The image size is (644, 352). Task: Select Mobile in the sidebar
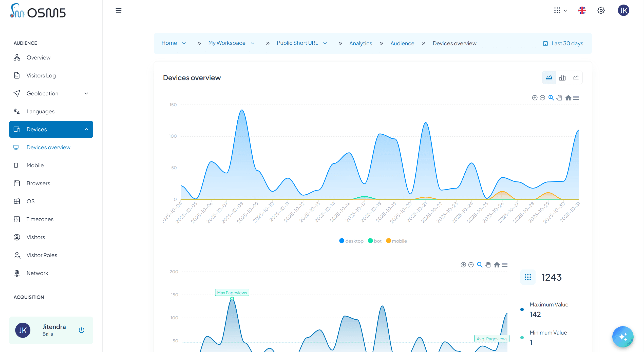coord(35,165)
